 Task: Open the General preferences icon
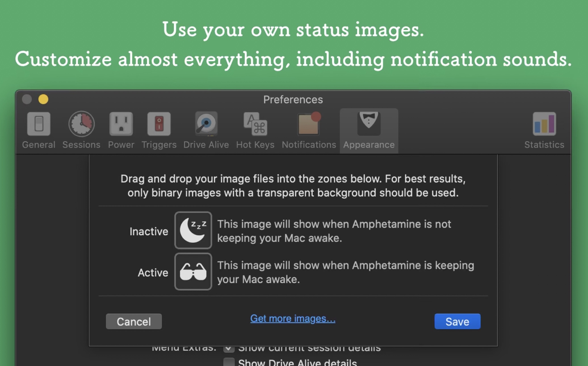click(39, 124)
